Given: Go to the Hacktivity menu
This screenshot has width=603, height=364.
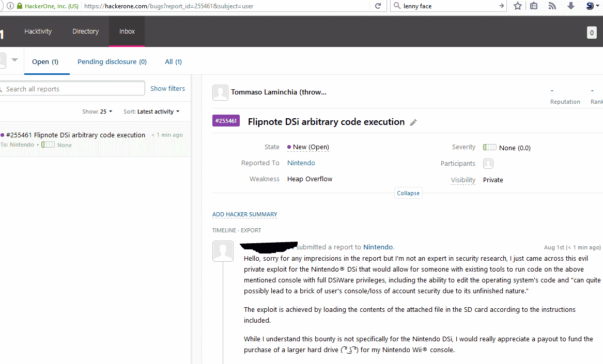Looking at the screenshot, I should point(38,31).
